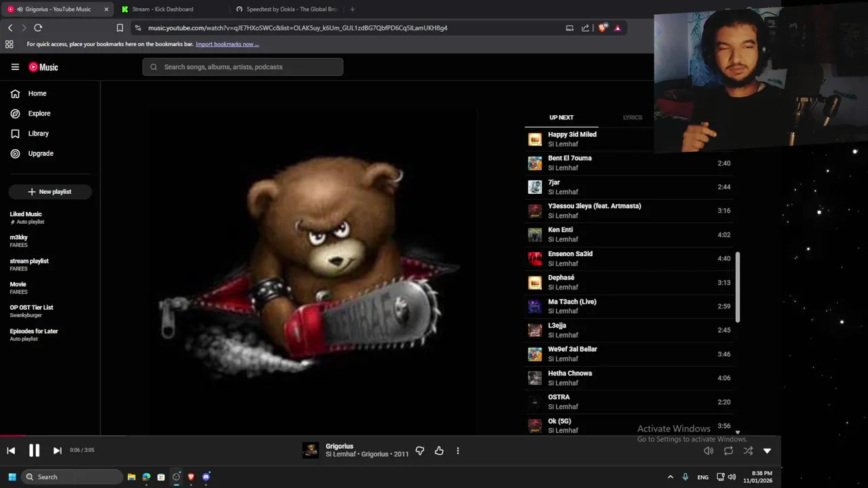This screenshot has width=868, height=488.
Task: Bookmark this page icon
Action: click(120, 28)
